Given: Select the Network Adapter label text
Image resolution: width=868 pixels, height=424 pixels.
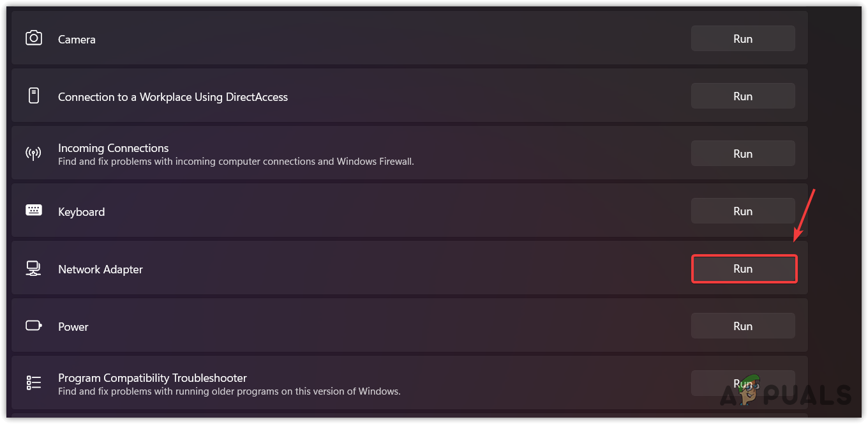Looking at the screenshot, I should (100, 269).
